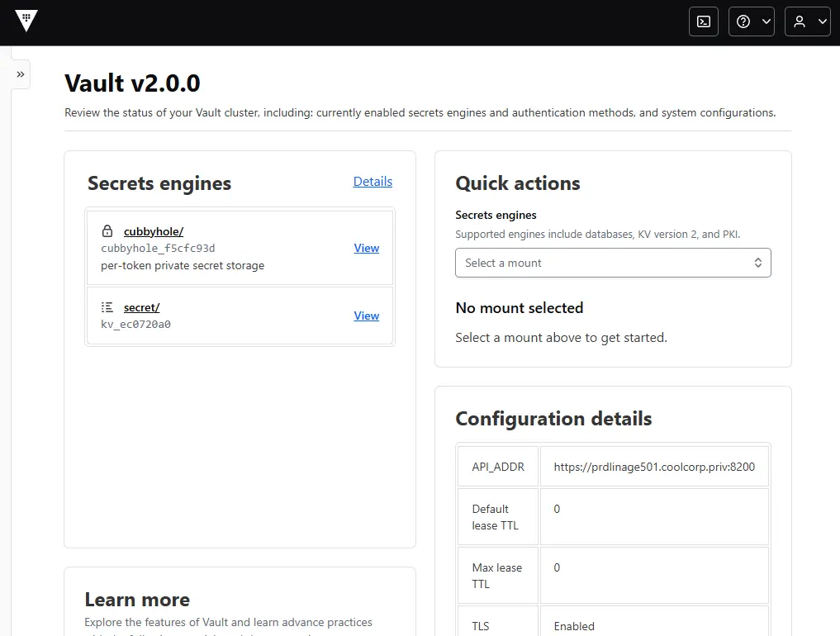Click the API_ADDR URL value
This screenshot has width=840, height=636.
654,467
